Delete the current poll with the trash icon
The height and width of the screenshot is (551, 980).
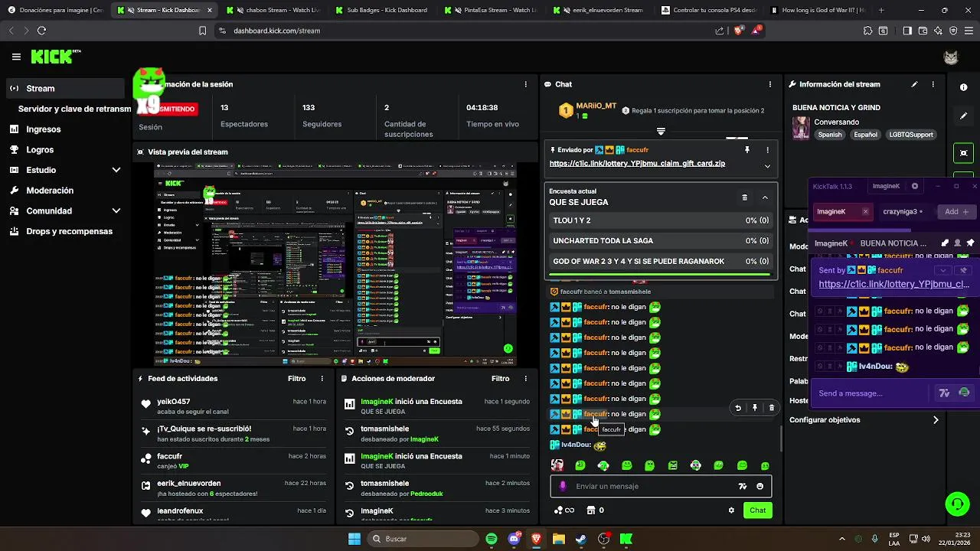744,197
